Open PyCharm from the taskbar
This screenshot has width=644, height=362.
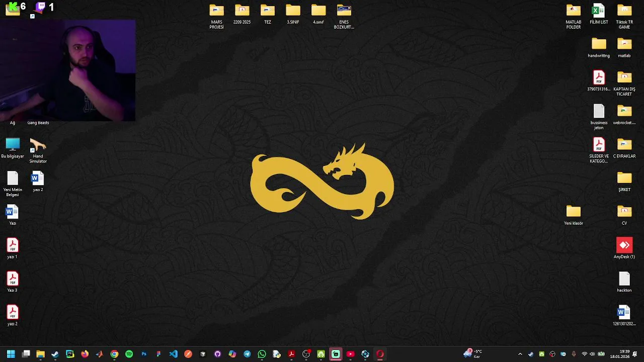(70, 354)
